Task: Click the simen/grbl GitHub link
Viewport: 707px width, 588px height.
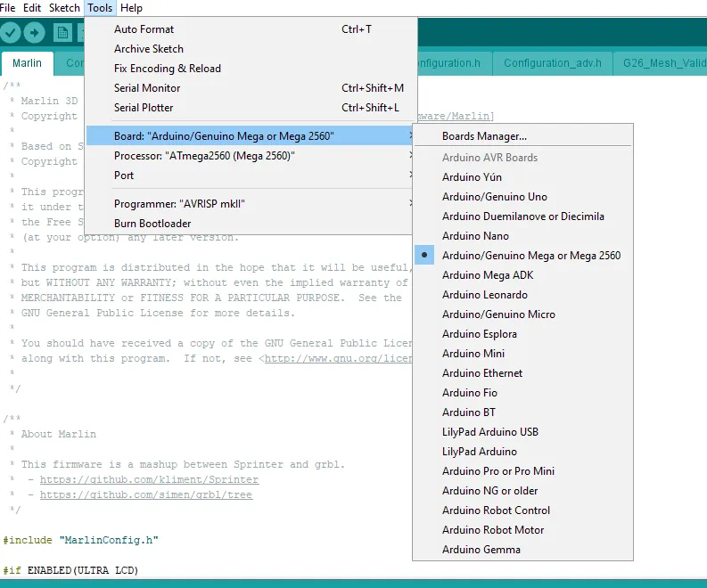Action: click(x=145, y=495)
